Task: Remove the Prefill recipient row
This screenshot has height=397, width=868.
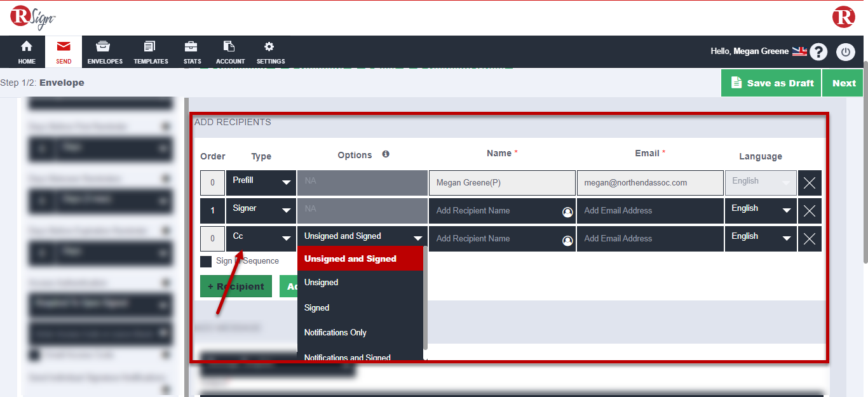Action: click(x=810, y=183)
